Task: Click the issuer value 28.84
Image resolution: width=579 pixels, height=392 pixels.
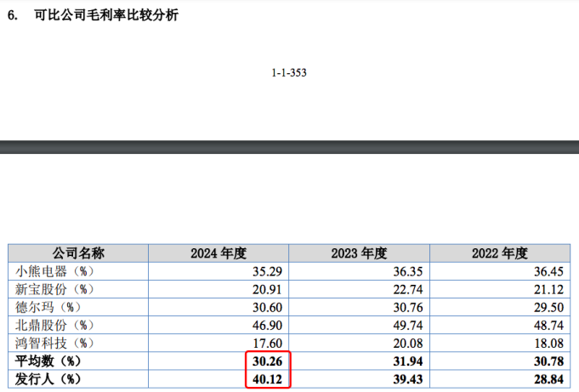Action: coord(548,379)
